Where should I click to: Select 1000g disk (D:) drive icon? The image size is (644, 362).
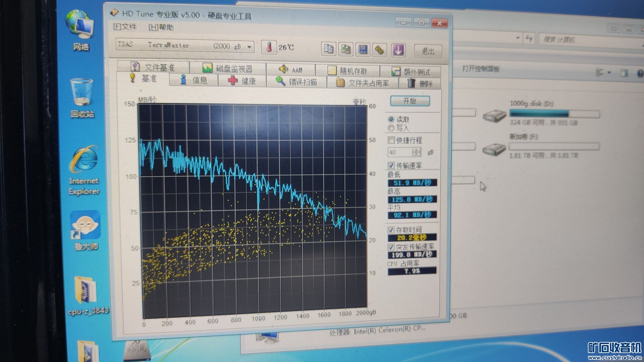pos(494,116)
